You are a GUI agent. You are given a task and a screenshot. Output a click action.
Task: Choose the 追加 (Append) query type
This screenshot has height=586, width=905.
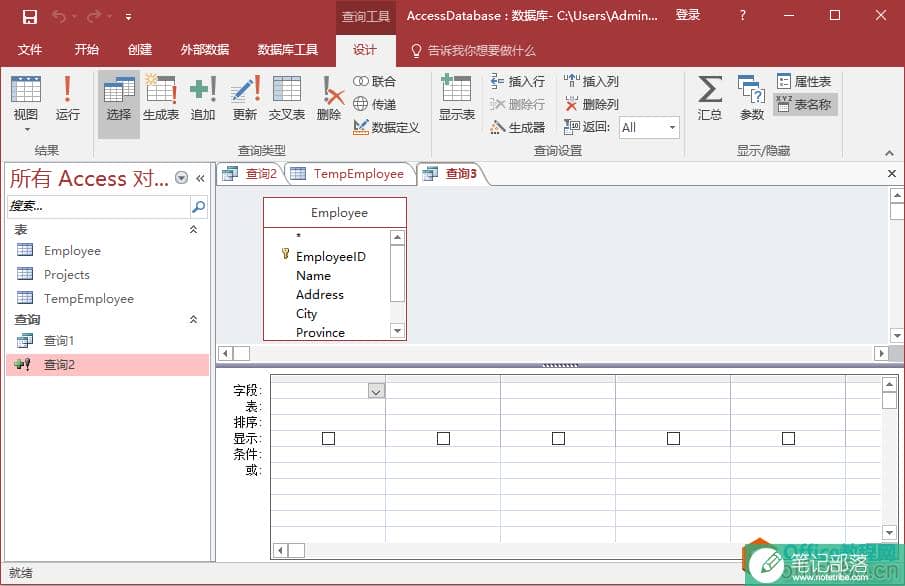coord(203,98)
